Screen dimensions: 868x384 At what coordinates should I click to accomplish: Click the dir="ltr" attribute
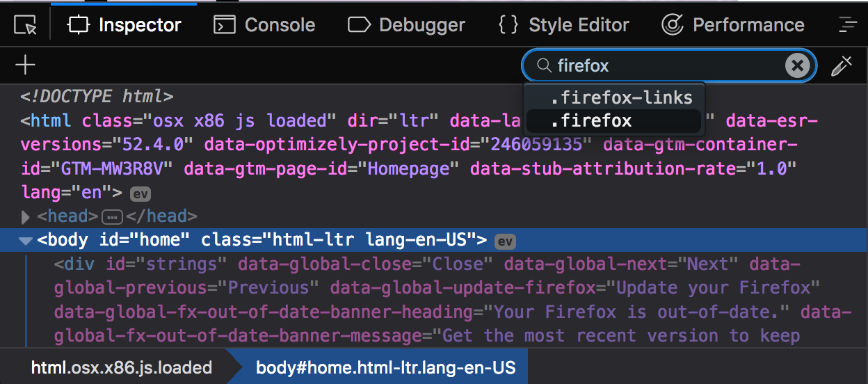(x=394, y=120)
